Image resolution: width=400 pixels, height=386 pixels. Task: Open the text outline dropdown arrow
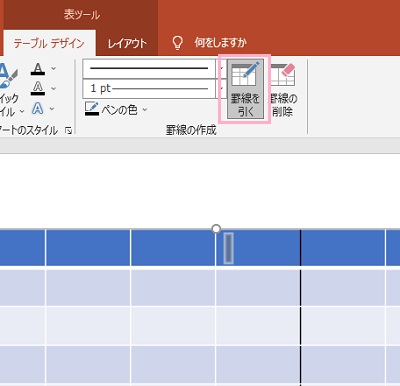click(x=54, y=89)
